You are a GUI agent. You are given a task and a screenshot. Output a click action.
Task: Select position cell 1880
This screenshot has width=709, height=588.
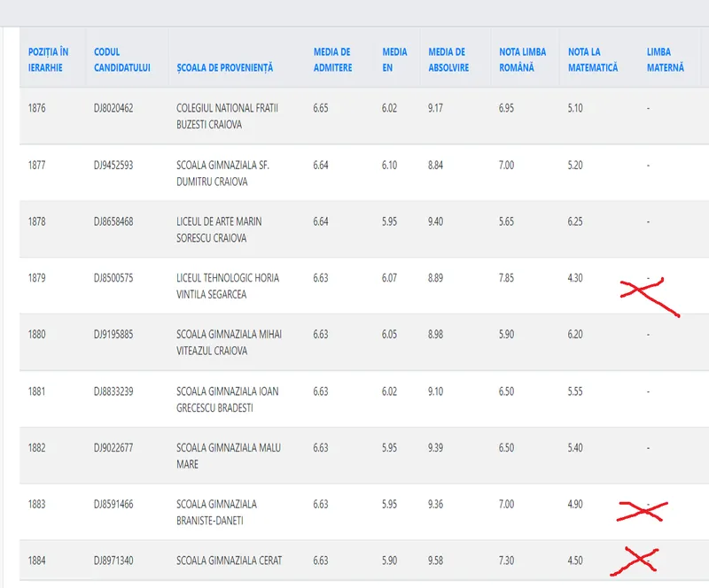(37, 335)
